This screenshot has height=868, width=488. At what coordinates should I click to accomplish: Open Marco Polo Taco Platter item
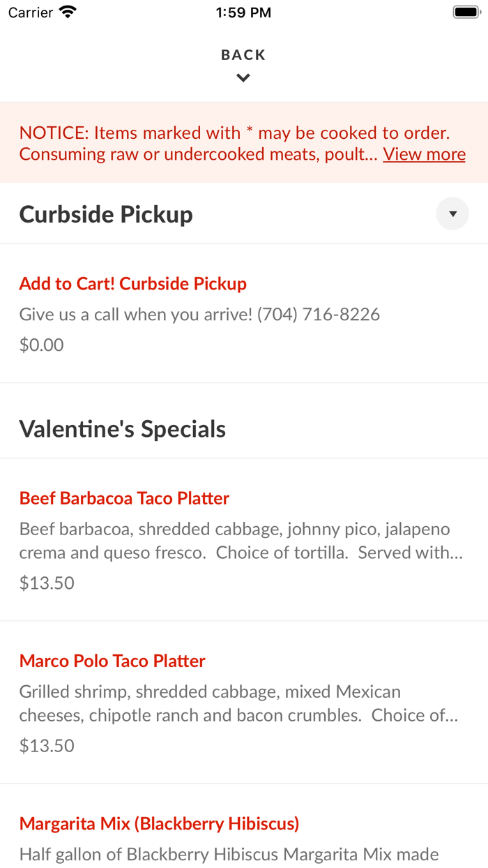112,661
